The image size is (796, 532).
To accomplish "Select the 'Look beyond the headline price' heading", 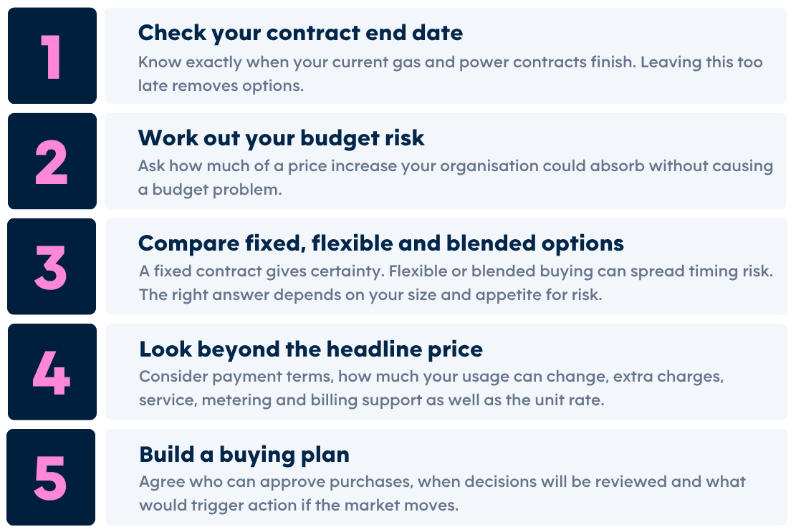I will pos(311,349).
